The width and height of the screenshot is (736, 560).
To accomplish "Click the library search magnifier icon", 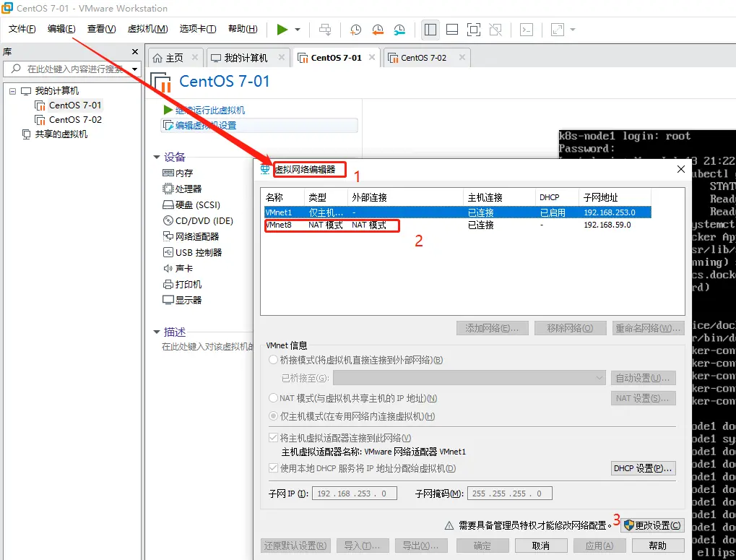I will tap(16, 69).
